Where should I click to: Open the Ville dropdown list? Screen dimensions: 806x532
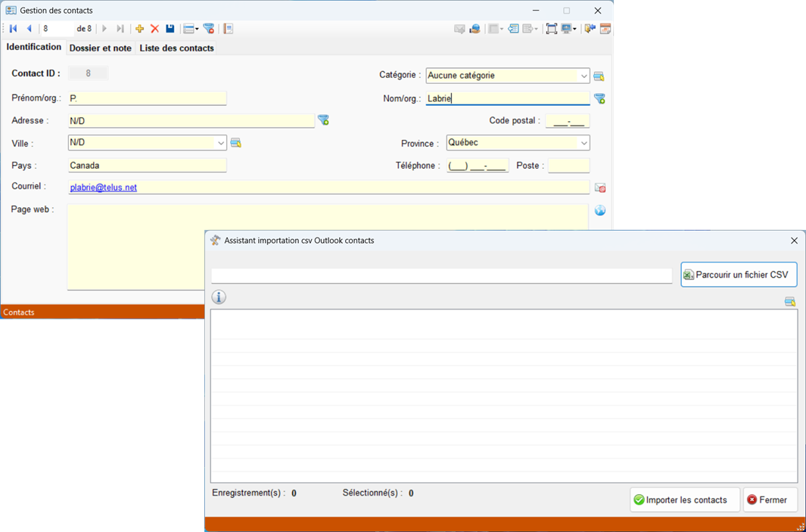pos(220,143)
